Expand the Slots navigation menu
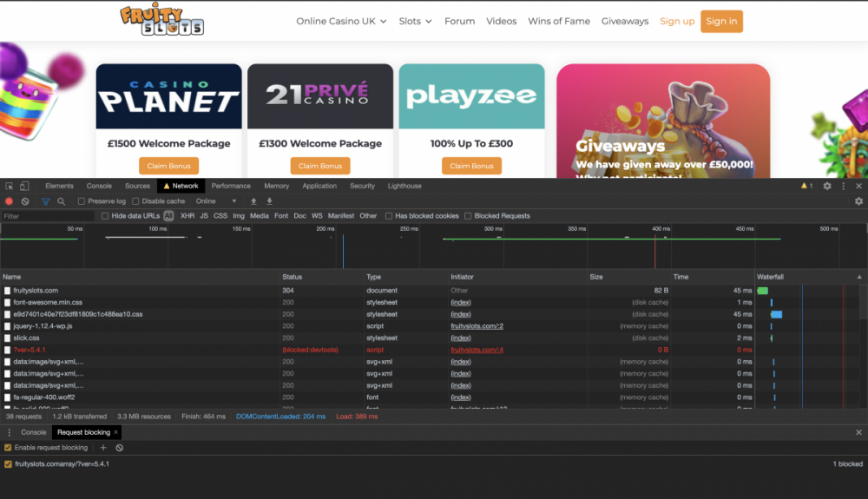The width and height of the screenshot is (868, 499). (415, 21)
